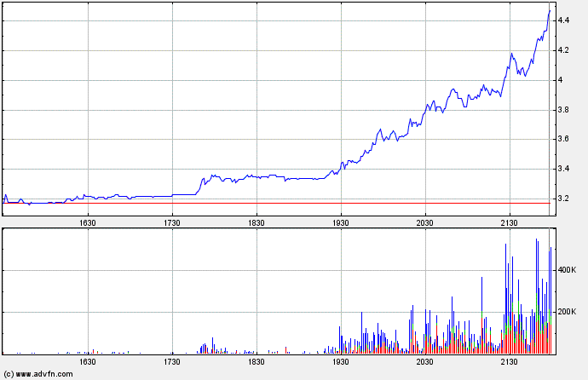Viewport: 588px width, 380px height.
Task: Click the 4.4 price axis label
Action: click(564, 20)
